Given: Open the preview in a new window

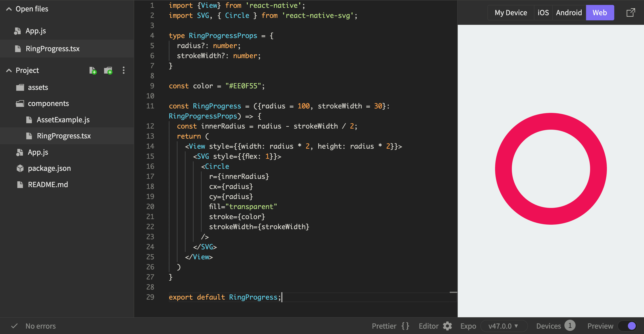Looking at the screenshot, I should click(x=631, y=12).
